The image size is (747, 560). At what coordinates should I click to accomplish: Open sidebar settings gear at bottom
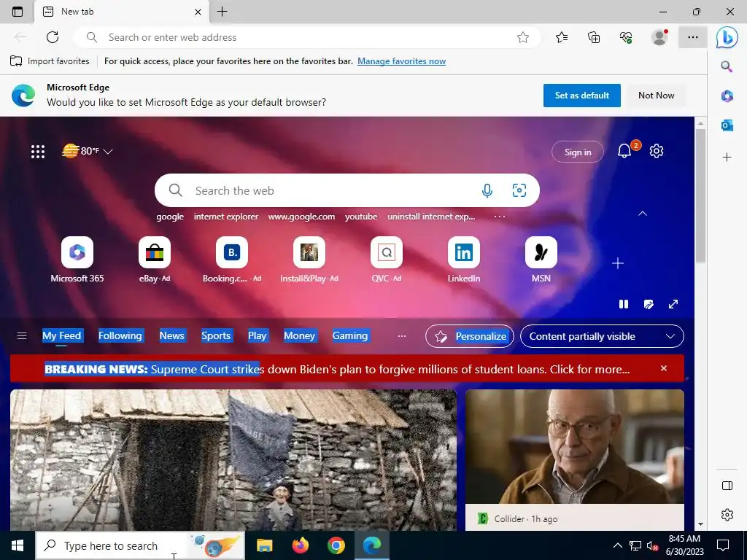click(727, 515)
